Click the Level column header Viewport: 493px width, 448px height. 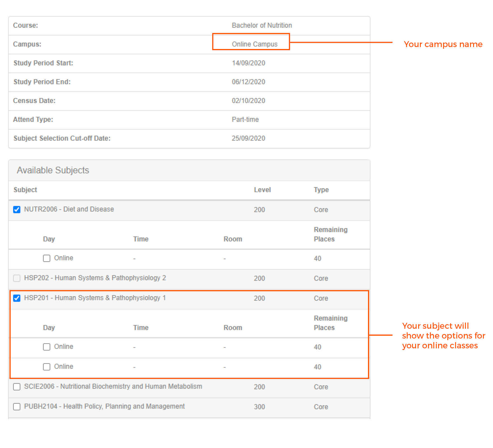(262, 190)
